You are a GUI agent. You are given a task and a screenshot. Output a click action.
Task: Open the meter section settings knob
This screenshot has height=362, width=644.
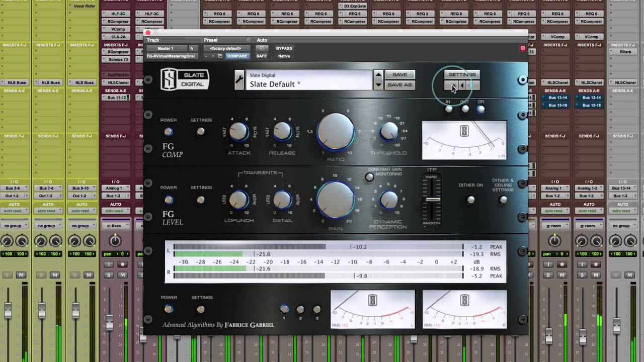point(201,309)
